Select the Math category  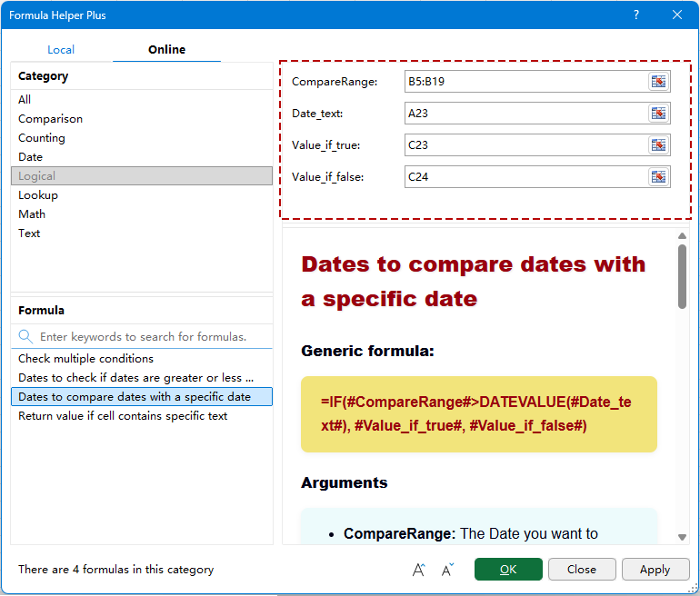coord(142,214)
